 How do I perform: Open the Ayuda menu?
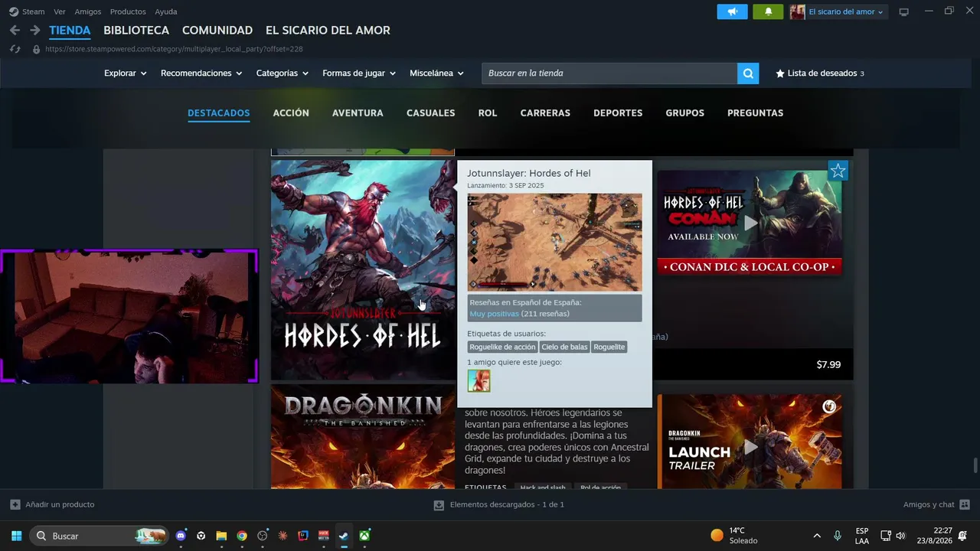tap(166, 11)
